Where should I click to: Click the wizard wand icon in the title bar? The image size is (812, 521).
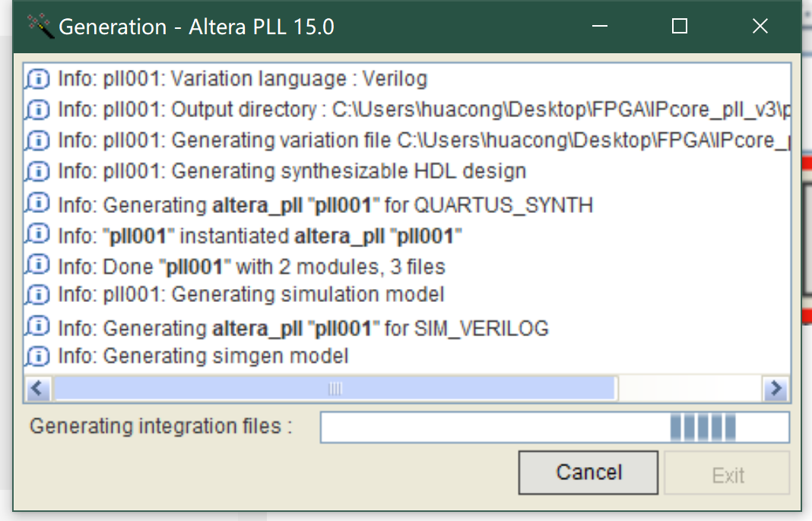pos(40,26)
